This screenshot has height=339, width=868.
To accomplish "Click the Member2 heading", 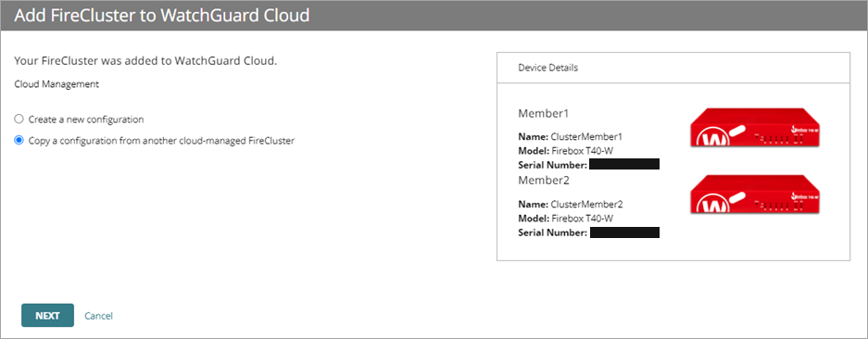I will [544, 181].
